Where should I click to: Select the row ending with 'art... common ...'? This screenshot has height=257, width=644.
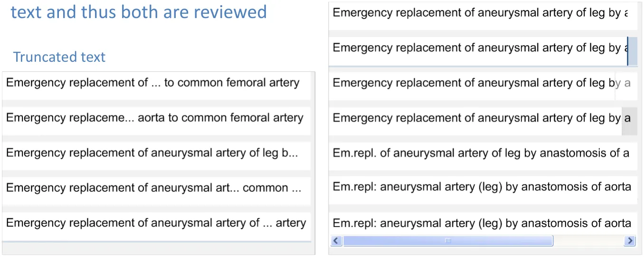click(x=153, y=189)
